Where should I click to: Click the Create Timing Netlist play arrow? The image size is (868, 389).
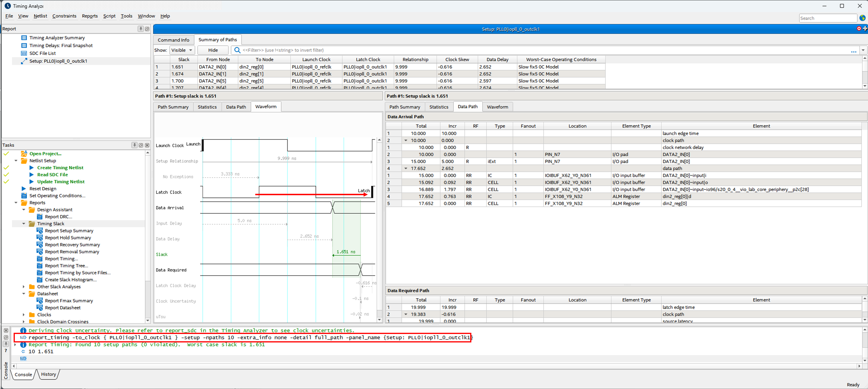32,168
